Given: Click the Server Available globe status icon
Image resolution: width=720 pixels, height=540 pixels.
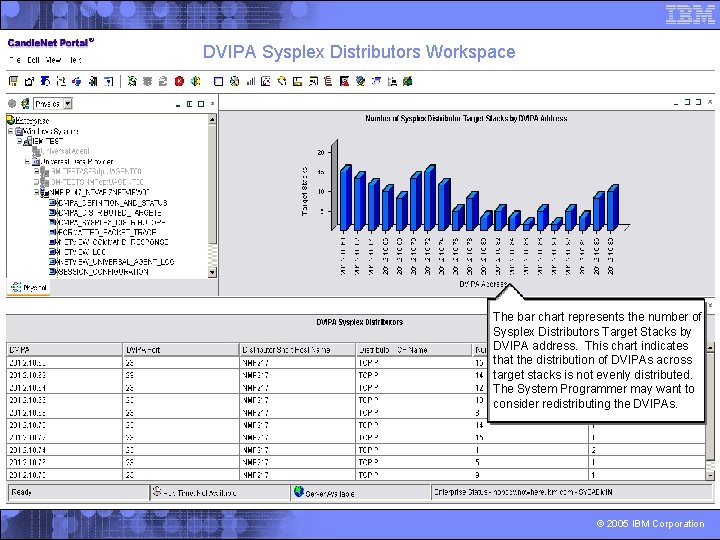Looking at the screenshot, I should 299,492.
